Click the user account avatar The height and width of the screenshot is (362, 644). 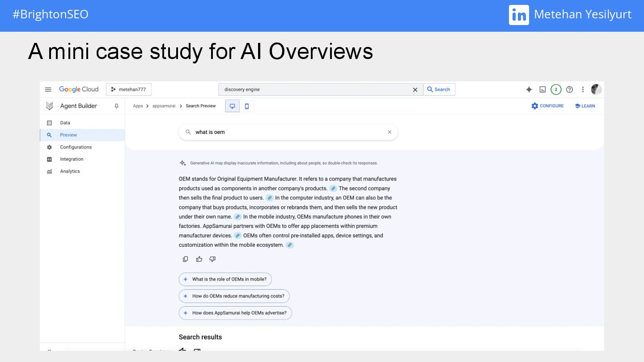[597, 89]
